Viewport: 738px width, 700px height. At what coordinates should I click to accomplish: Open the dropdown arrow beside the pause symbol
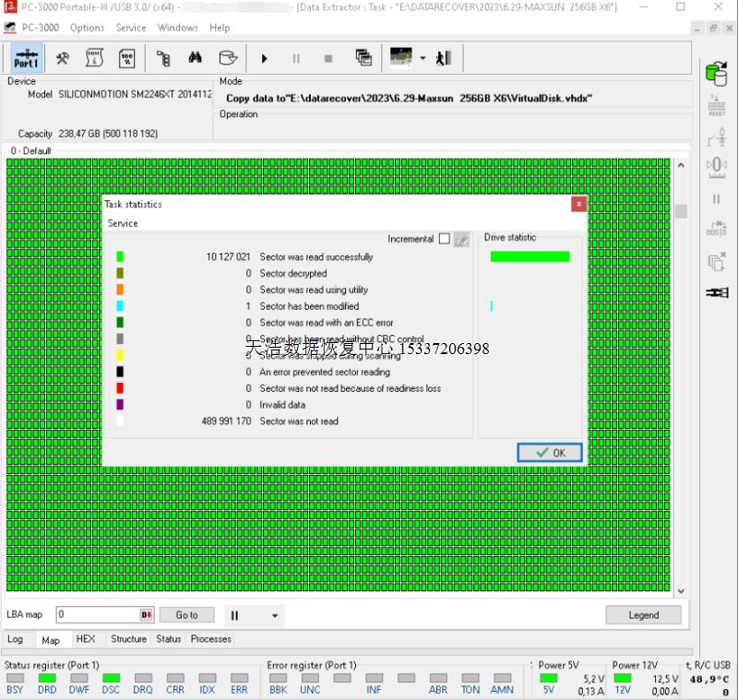pyautogui.click(x=274, y=615)
